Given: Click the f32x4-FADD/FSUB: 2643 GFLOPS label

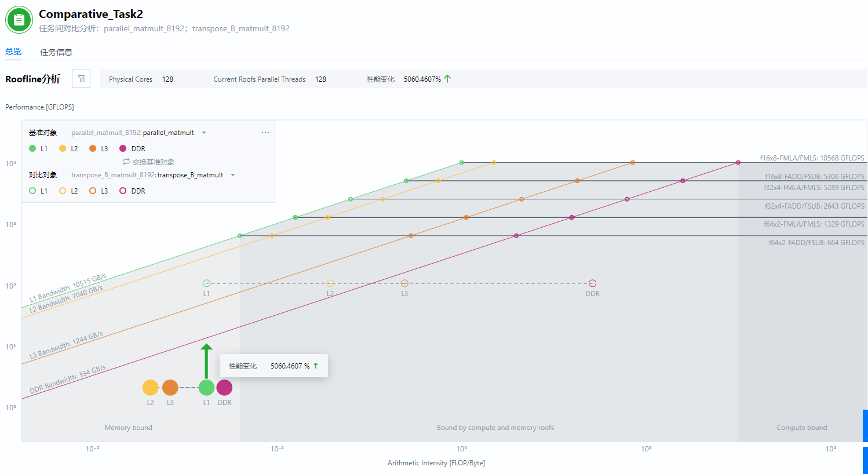Looking at the screenshot, I should pyautogui.click(x=815, y=206).
